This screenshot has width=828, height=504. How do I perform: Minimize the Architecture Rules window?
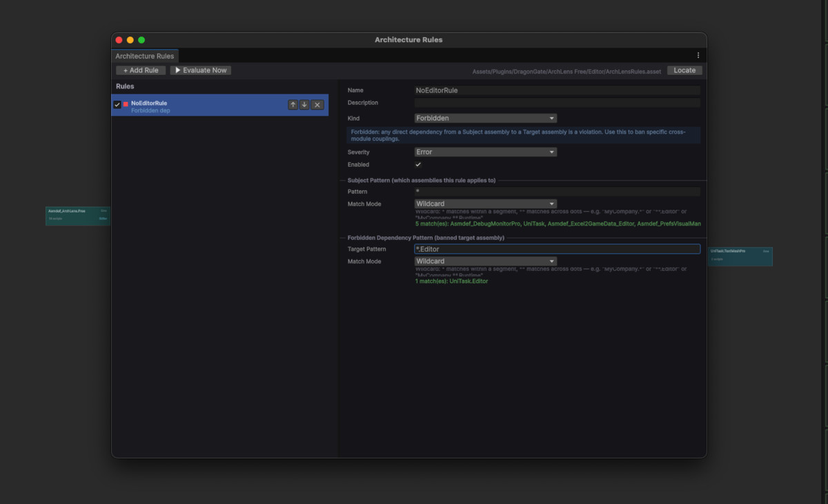tap(130, 40)
